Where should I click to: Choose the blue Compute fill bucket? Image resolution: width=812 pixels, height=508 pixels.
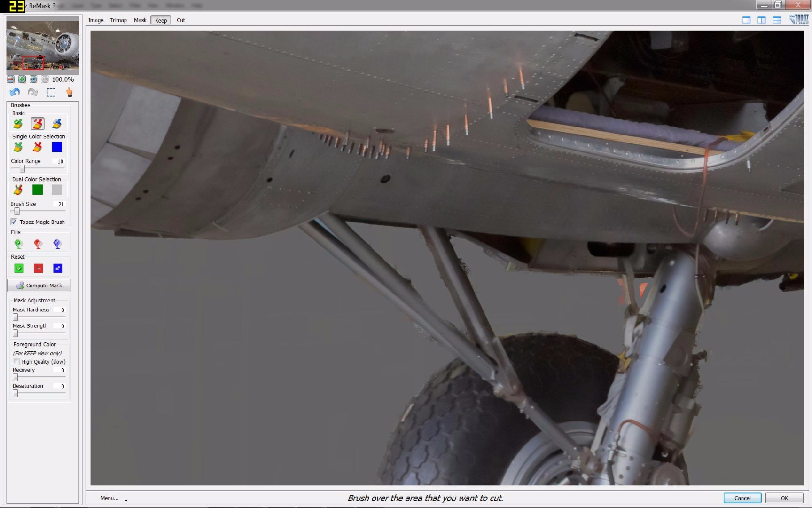pyautogui.click(x=57, y=244)
